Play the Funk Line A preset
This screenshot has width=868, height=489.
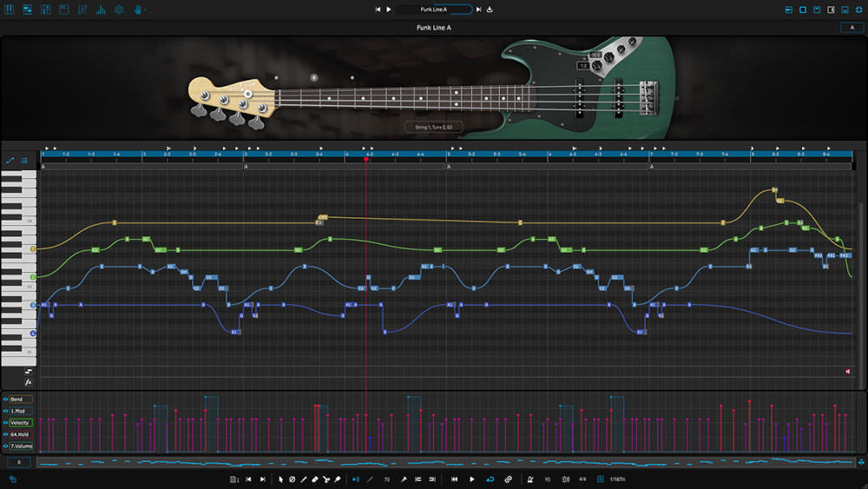(x=389, y=10)
